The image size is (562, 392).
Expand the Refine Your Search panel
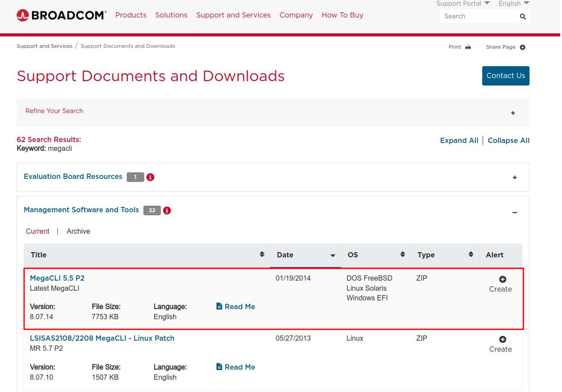[513, 113]
